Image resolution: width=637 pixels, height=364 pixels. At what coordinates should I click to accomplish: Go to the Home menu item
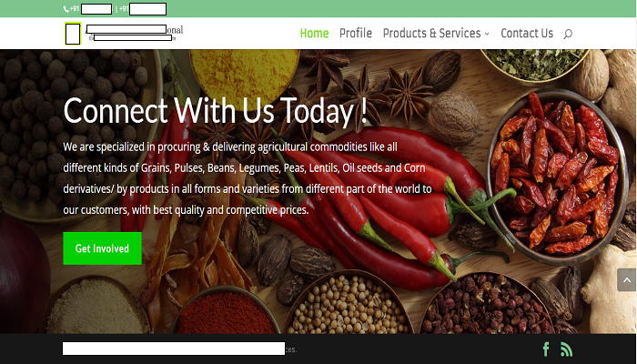[x=314, y=34]
